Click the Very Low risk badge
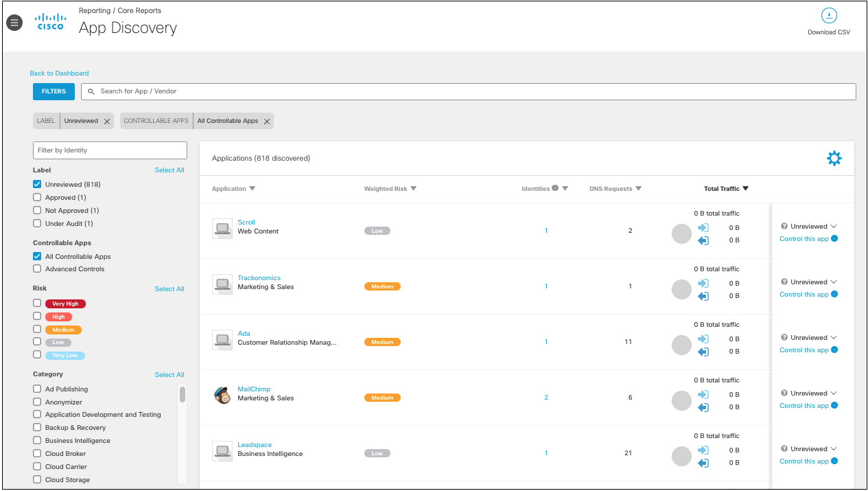This screenshot has height=491, width=868. [66, 355]
